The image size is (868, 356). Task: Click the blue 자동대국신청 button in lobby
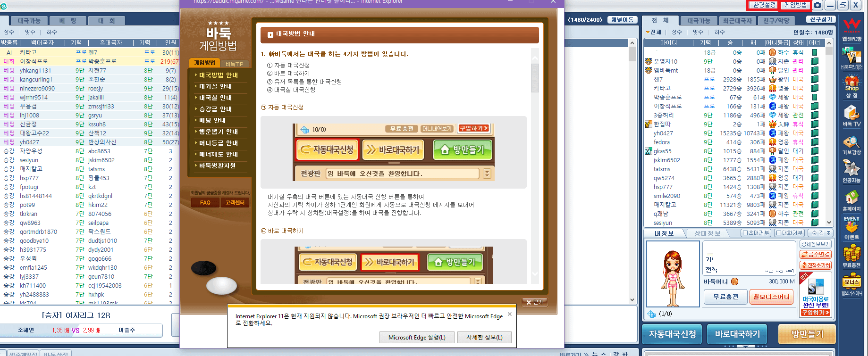[672, 334]
